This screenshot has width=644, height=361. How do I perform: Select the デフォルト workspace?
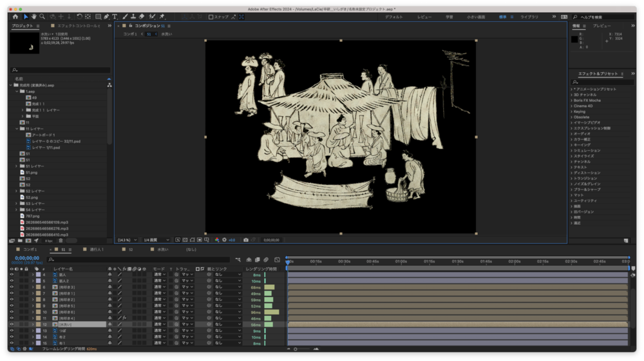(394, 17)
